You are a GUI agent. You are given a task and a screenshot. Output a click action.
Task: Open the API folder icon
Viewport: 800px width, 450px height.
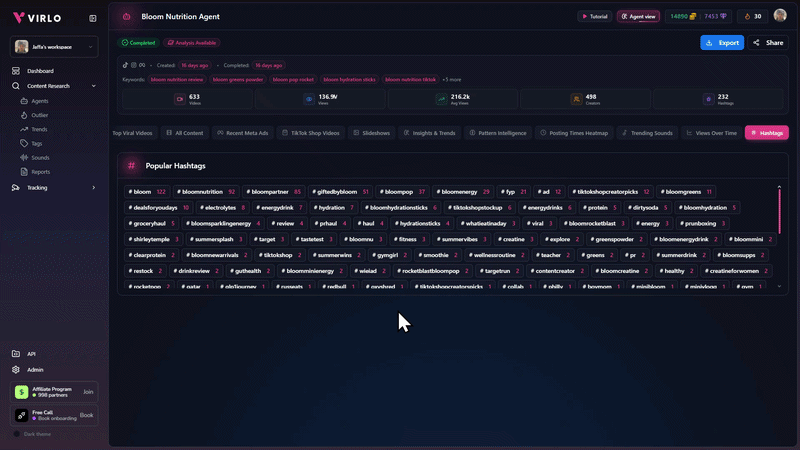pos(16,354)
